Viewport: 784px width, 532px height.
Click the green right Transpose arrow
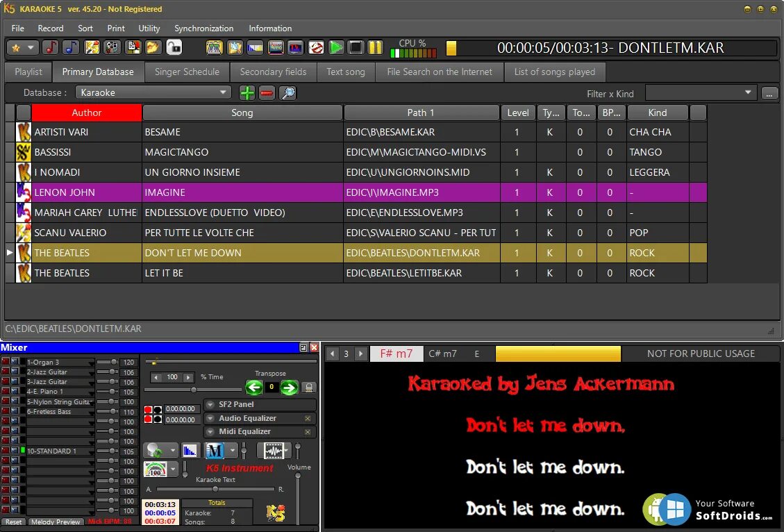coord(289,387)
